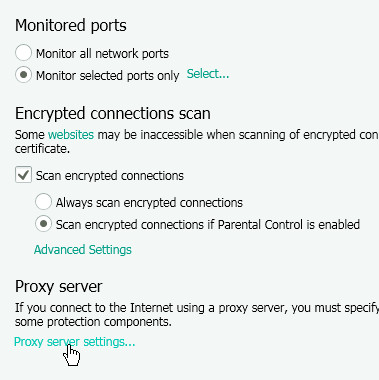The width and height of the screenshot is (379, 380).
Task: Click the 'Monitor selected ports only' label text
Action: tap(108, 76)
